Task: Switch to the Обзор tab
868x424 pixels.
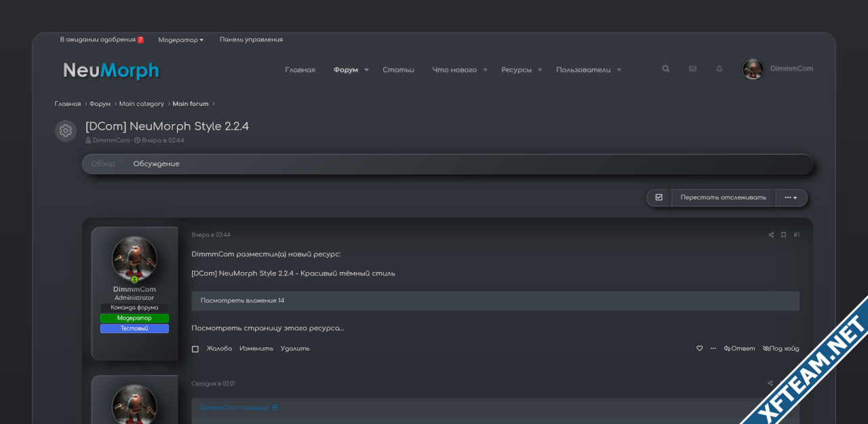Action: 103,164
